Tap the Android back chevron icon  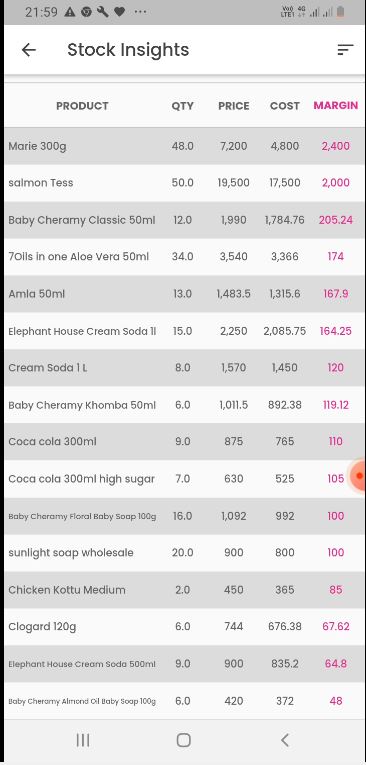285,740
